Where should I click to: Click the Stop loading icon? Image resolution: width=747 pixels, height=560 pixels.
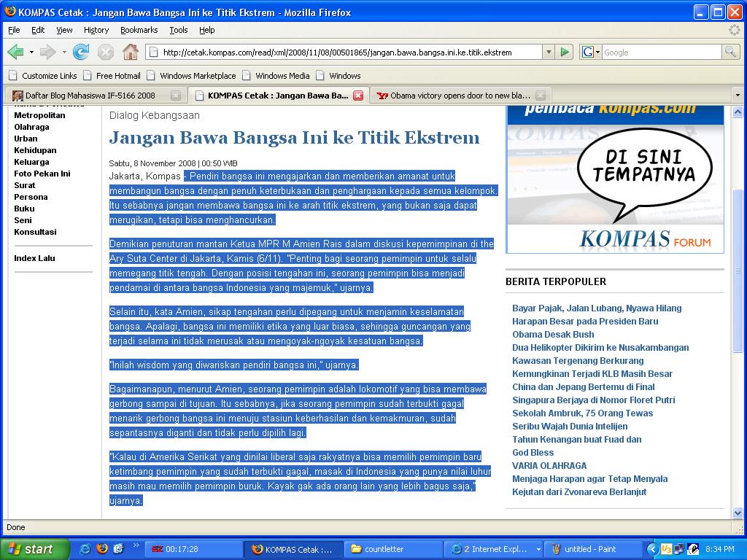click(105, 52)
